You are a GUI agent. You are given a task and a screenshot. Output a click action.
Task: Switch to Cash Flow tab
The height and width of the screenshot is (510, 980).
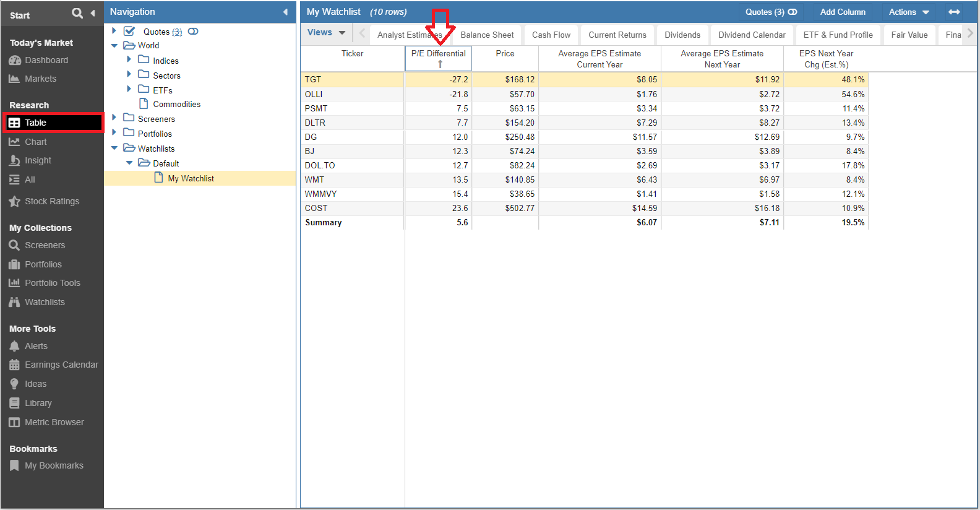coord(551,35)
